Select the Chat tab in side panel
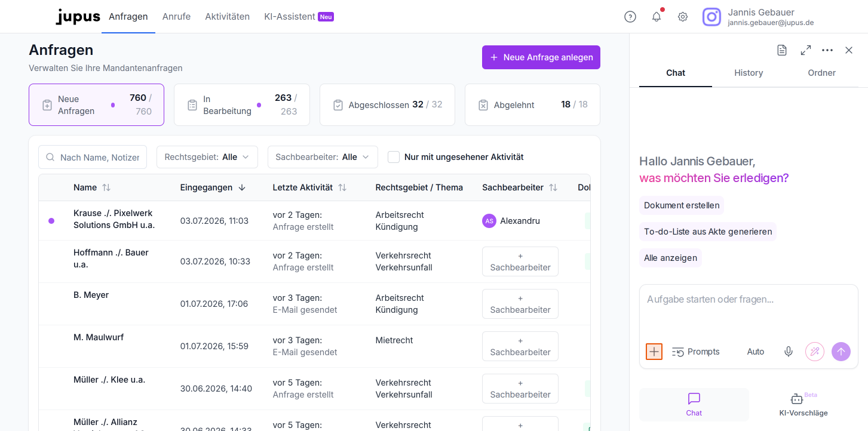The image size is (868, 431). click(x=676, y=73)
